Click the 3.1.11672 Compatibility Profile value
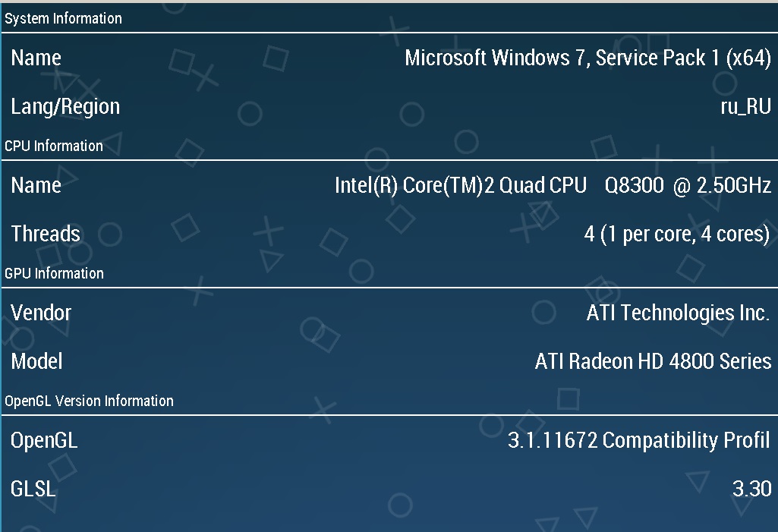Image resolution: width=778 pixels, height=532 pixels. 638,440
